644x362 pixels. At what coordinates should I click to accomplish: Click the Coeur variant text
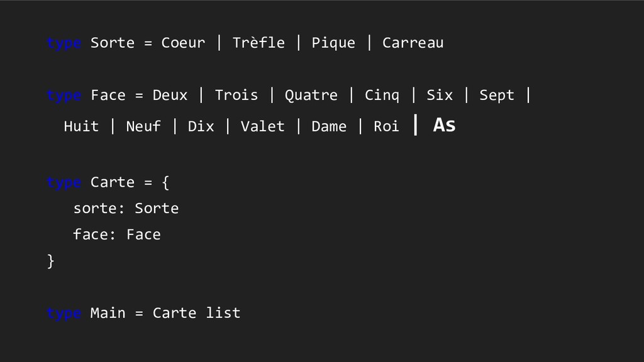tap(183, 43)
